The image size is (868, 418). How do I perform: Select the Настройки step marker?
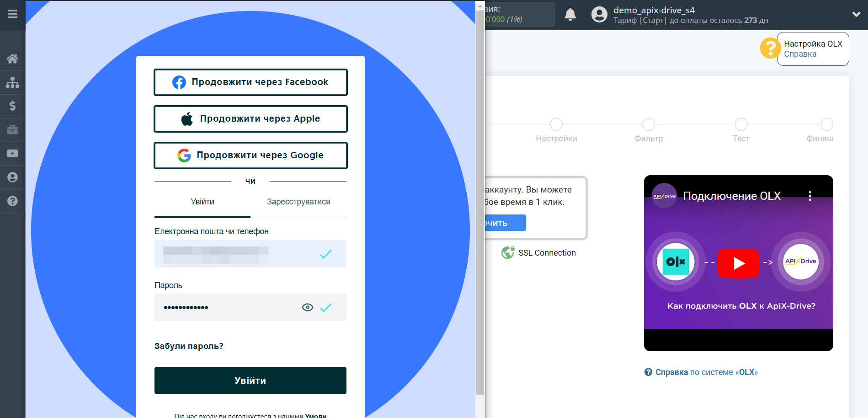pyautogui.click(x=556, y=124)
